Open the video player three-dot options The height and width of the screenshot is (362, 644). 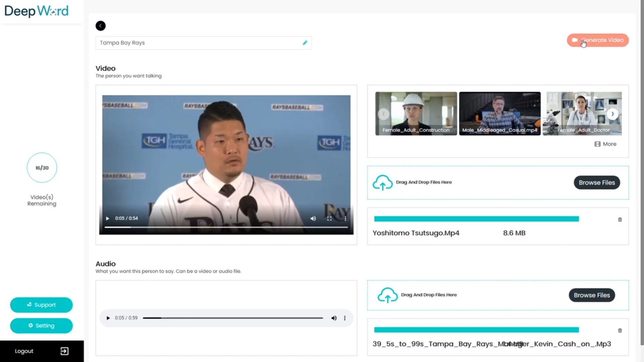pyautogui.click(x=345, y=219)
